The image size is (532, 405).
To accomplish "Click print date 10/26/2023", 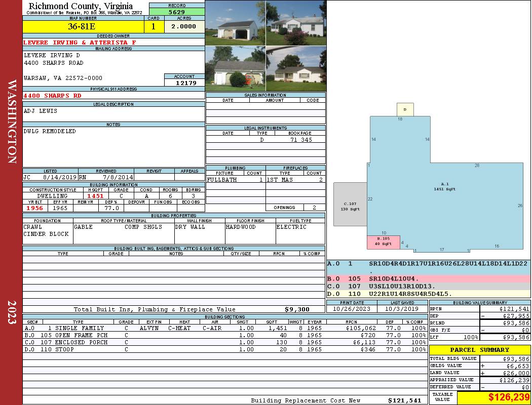I will tap(351, 309).
